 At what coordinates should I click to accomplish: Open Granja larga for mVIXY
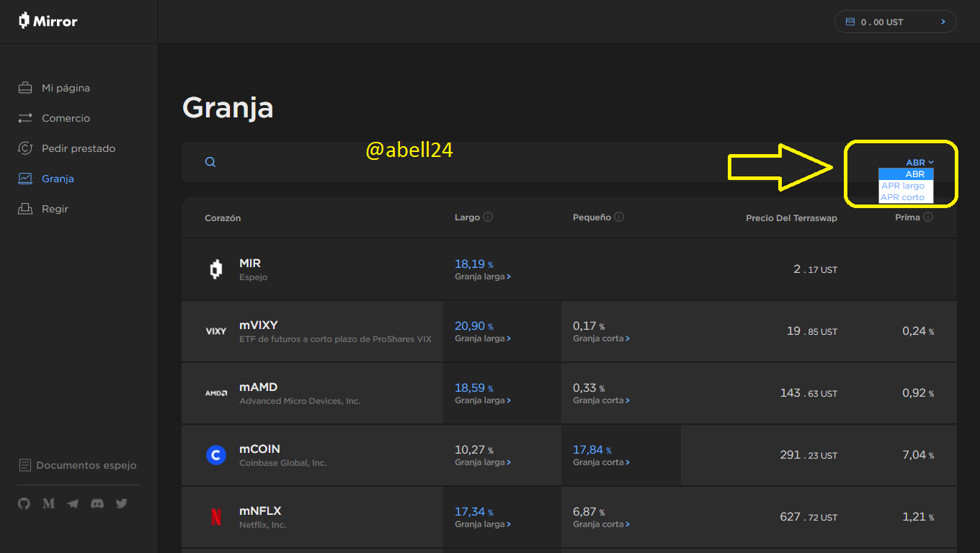click(483, 338)
